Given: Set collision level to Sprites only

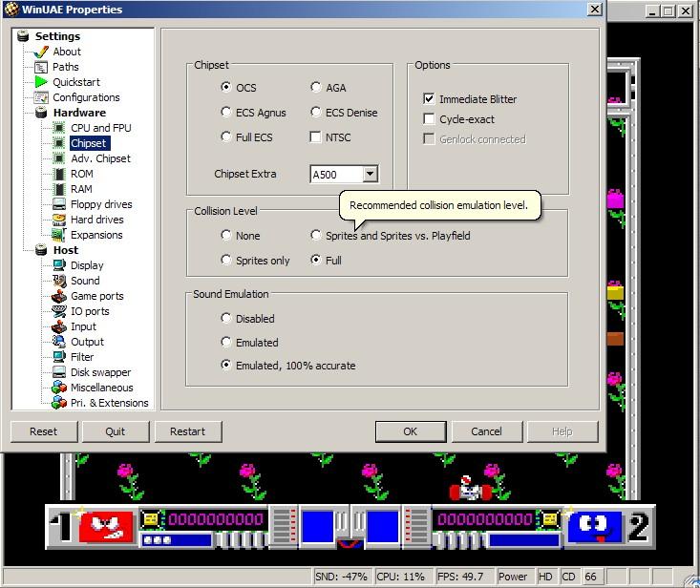Looking at the screenshot, I should (x=226, y=260).
